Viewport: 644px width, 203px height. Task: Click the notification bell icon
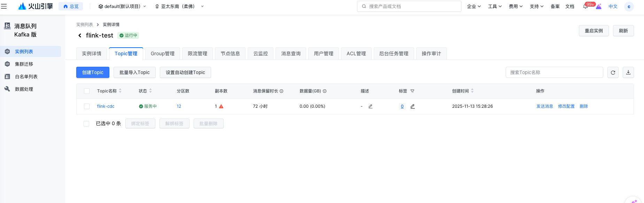(585, 6)
